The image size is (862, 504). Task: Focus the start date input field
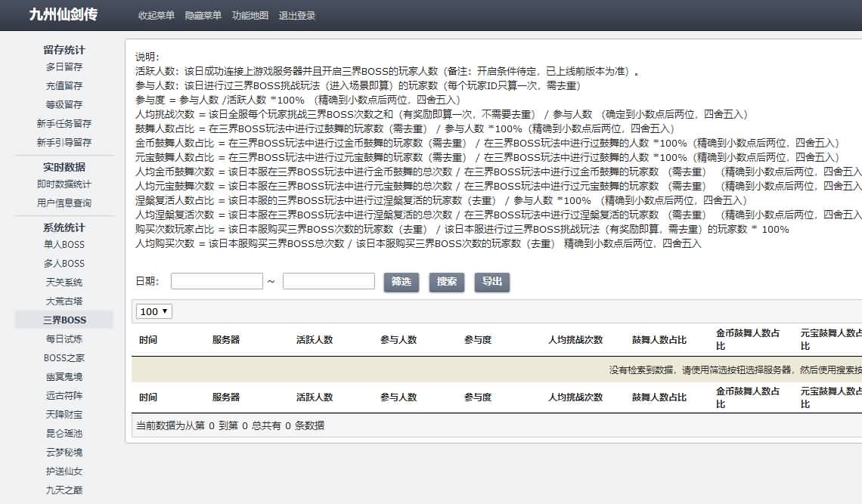click(216, 281)
